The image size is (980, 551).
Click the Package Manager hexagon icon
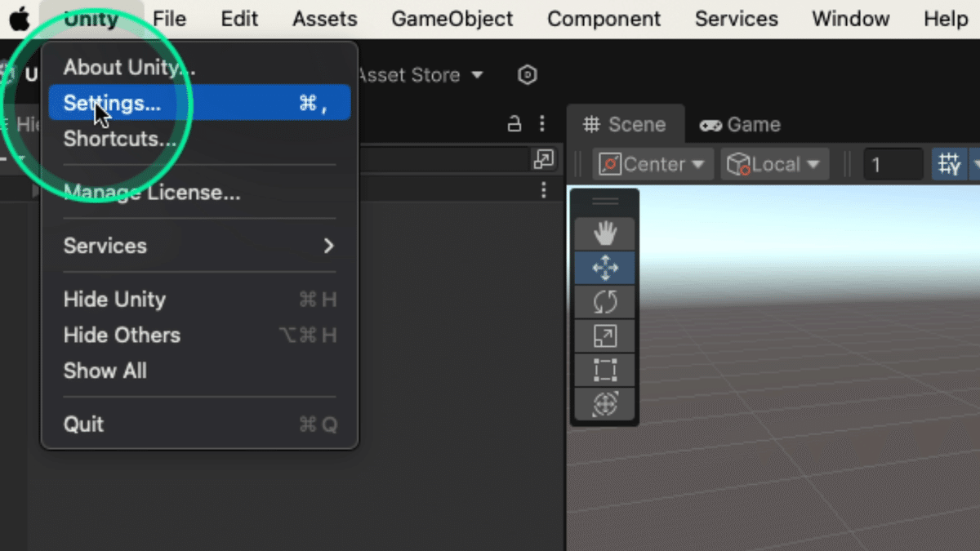pyautogui.click(x=528, y=75)
